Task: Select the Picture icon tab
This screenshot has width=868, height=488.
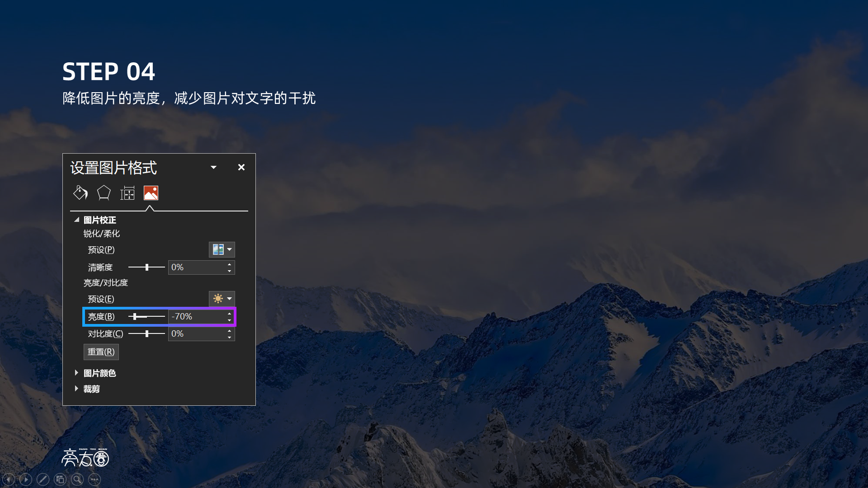Action: [151, 193]
